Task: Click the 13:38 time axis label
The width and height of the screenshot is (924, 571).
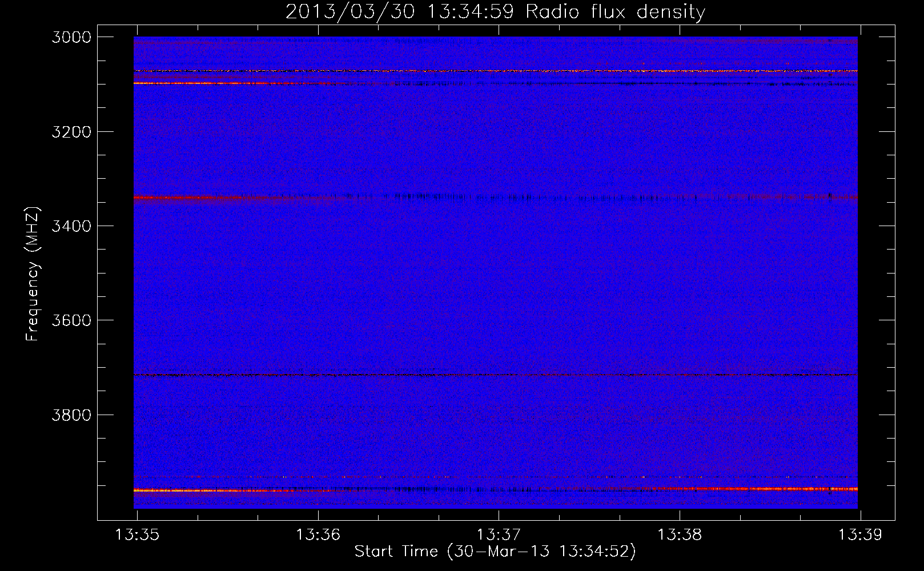Action: coord(680,535)
